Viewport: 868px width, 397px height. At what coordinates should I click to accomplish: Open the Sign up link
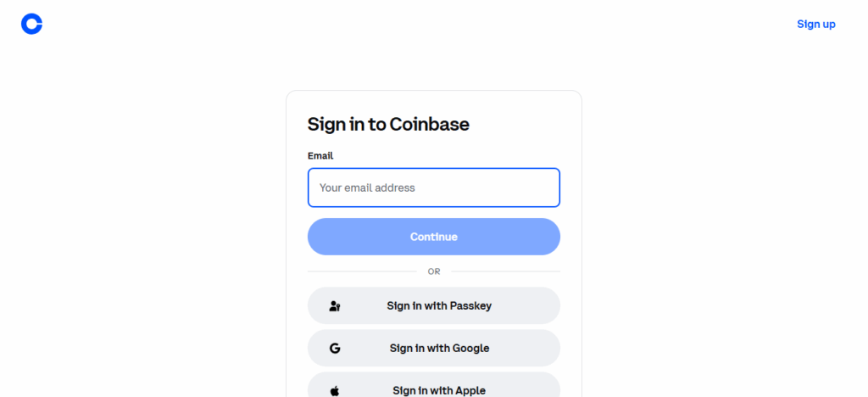(x=815, y=25)
